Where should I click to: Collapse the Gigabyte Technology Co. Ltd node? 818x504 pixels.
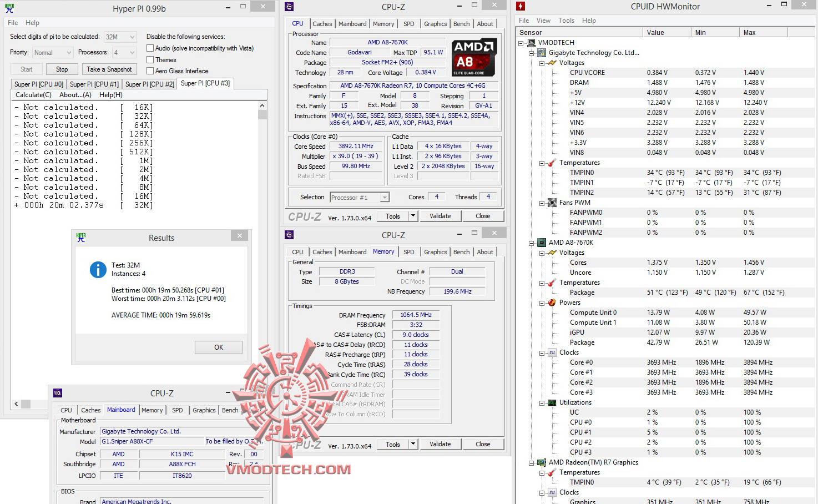pos(531,53)
